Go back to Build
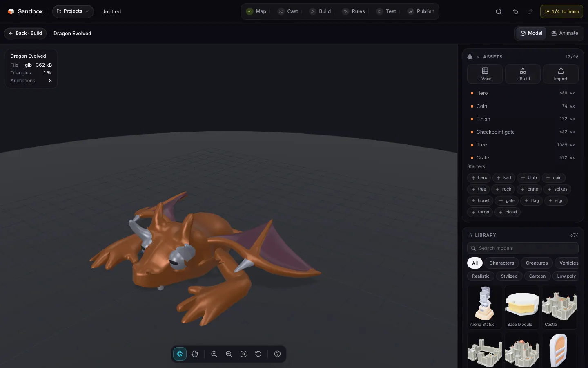This screenshot has width=588, height=368. click(25, 33)
